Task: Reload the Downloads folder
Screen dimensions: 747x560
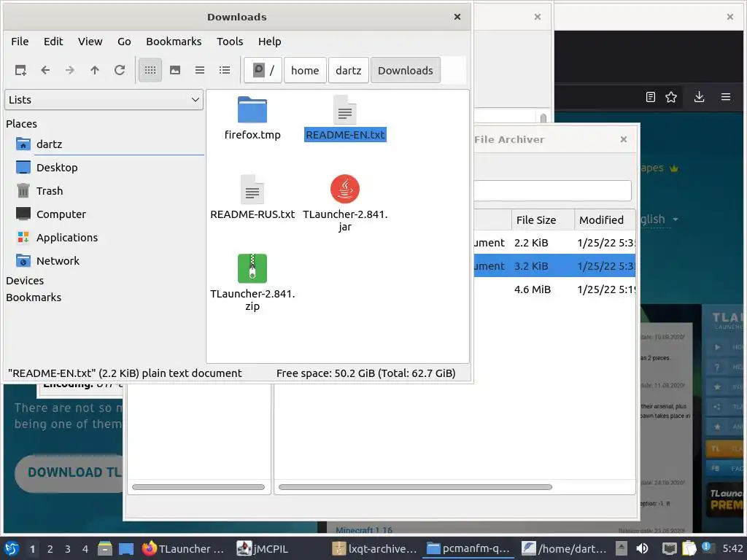Action: click(x=120, y=71)
